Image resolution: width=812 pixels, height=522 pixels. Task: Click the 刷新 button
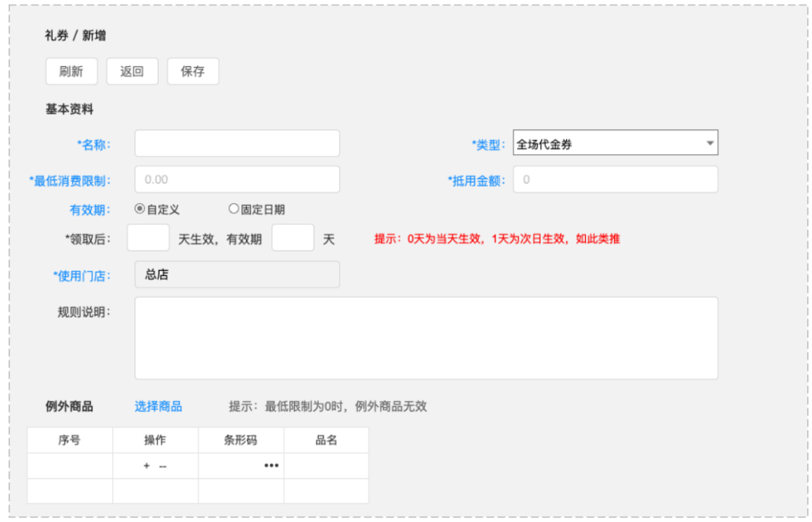tap(71, 71)
